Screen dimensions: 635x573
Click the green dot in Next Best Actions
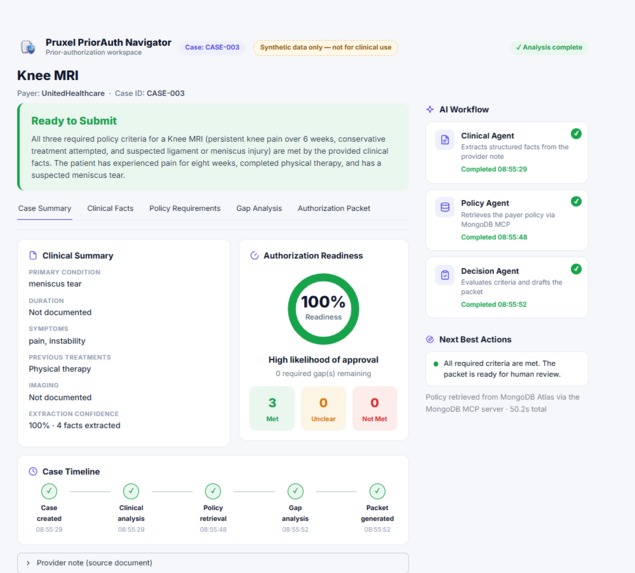pyautogui.click(x=436, y=364)
